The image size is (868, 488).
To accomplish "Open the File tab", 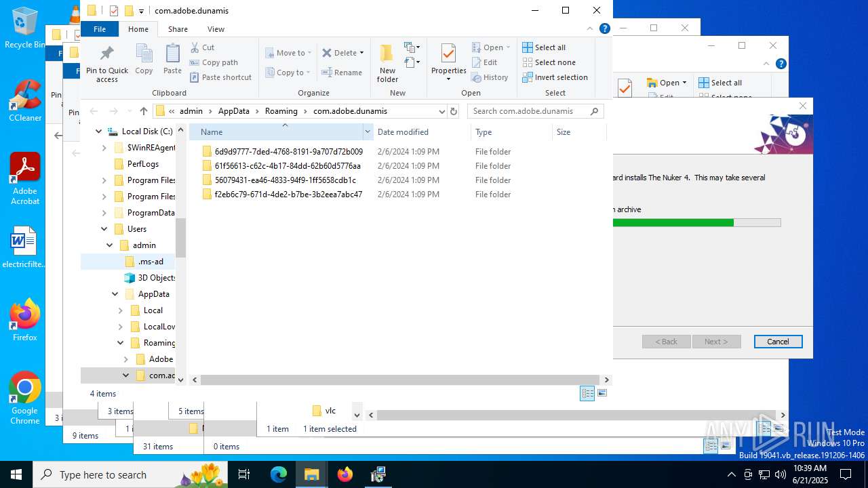I will point(100,29).
